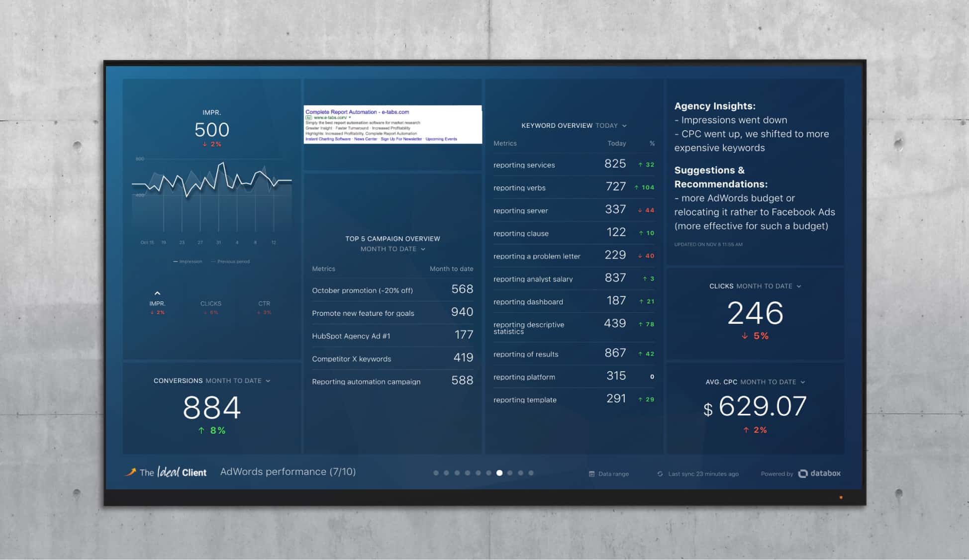The image size is (969, 560).
Task: Expand Conversions Month to Date dropdown
Action: pos(268,381)
